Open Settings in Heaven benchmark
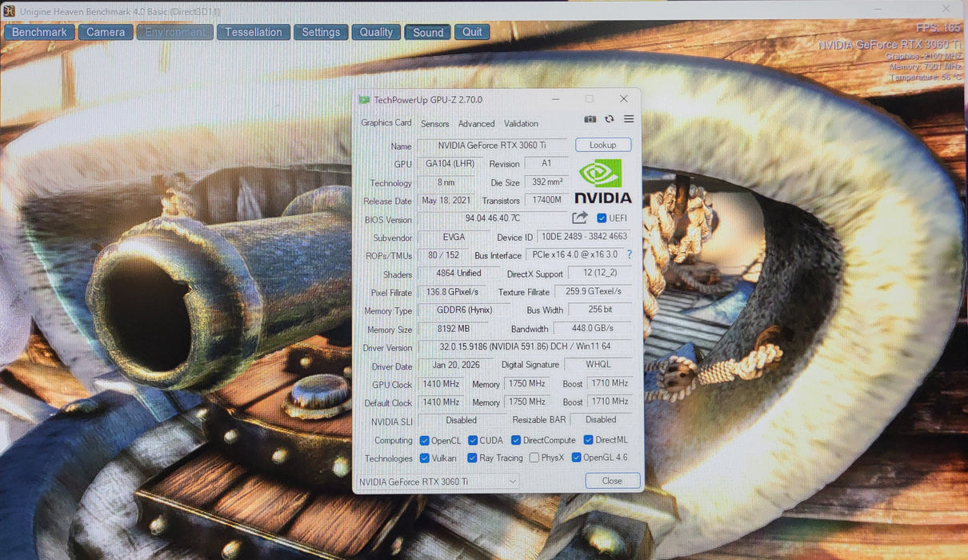Screen dimensions: 968x560 322,32
